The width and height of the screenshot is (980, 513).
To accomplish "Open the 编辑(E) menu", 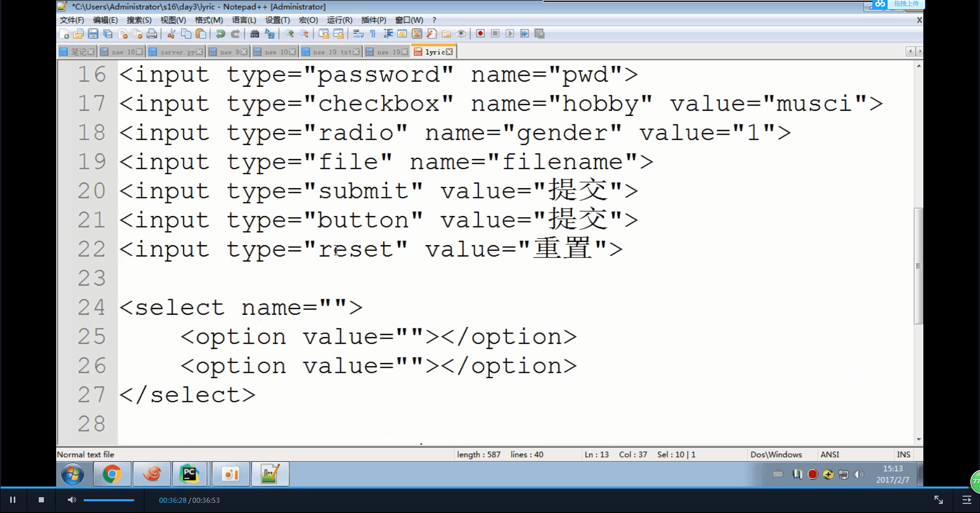I will [106, 20].
